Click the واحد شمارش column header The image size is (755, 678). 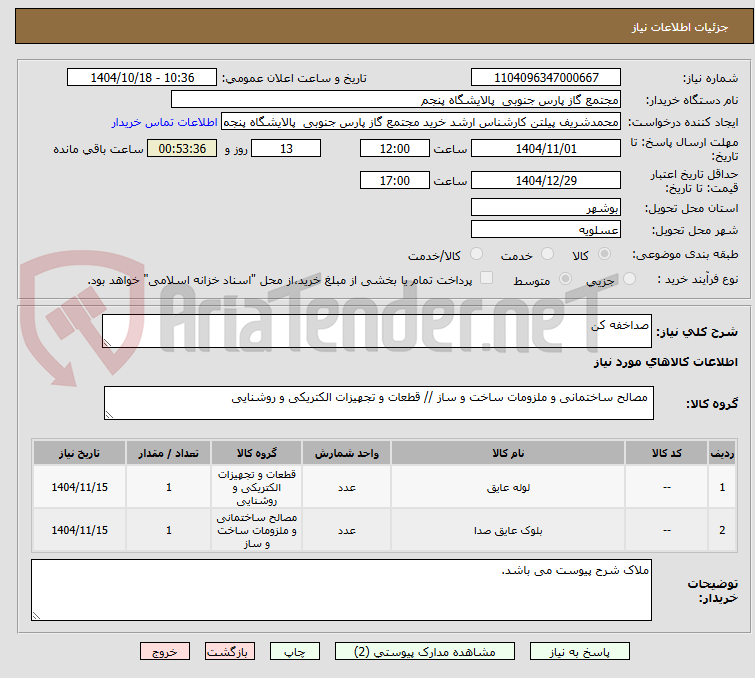[x=347, y=453]
